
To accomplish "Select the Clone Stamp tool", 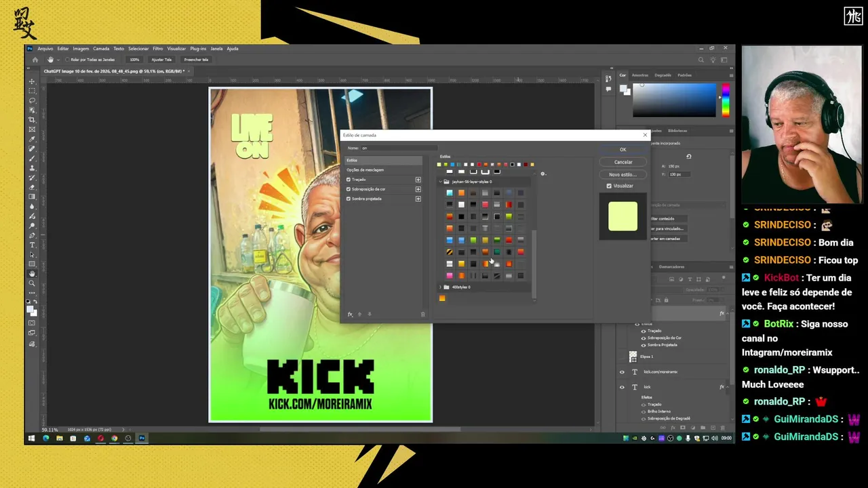I will coord(32,167).
